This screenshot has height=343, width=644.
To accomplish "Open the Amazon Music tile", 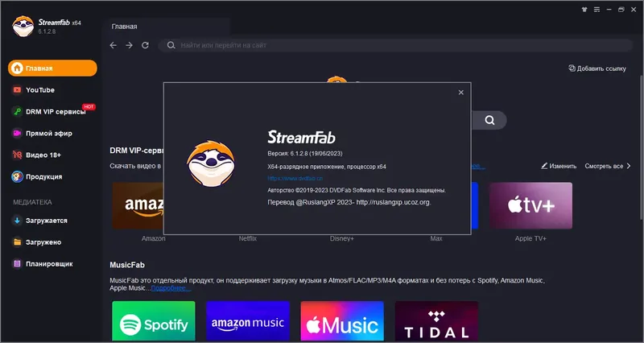I will [x=248, y=321].
